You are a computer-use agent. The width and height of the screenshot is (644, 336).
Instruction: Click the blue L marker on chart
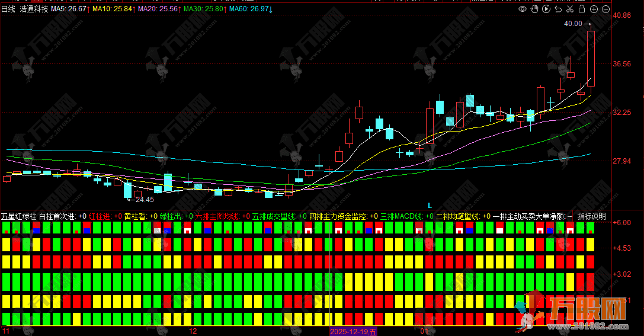click(430, 204)
